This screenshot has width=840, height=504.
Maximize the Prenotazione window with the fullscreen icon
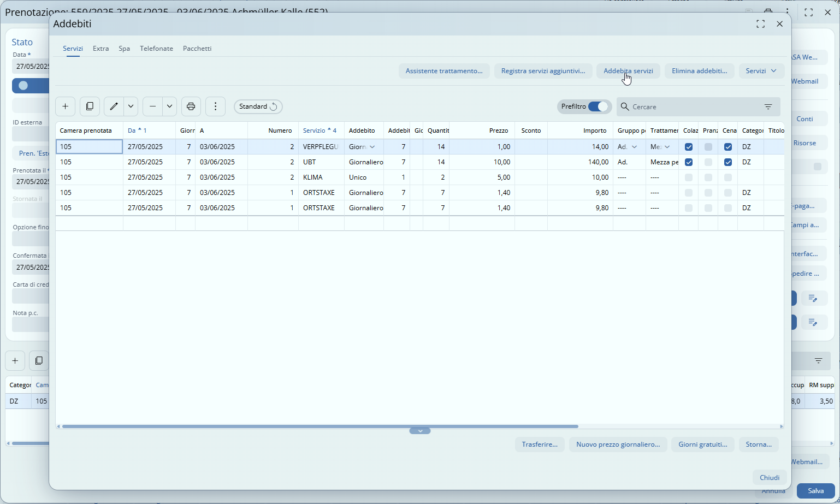809,13
